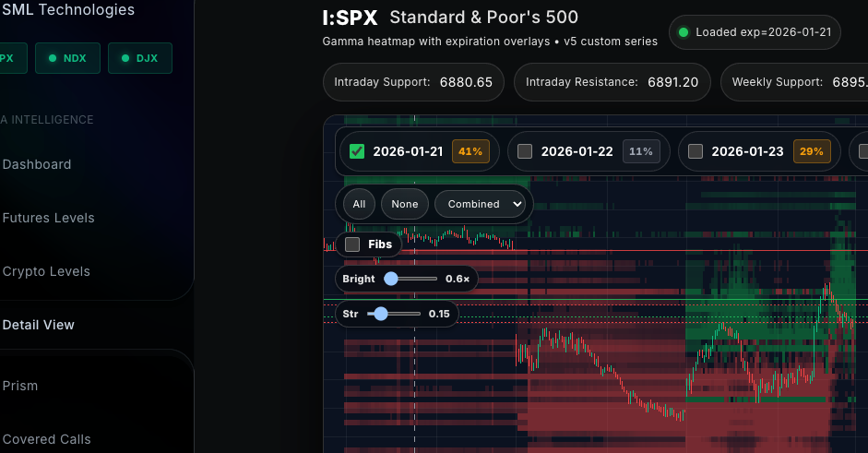Select the DJX index chip

coord(140,58)
